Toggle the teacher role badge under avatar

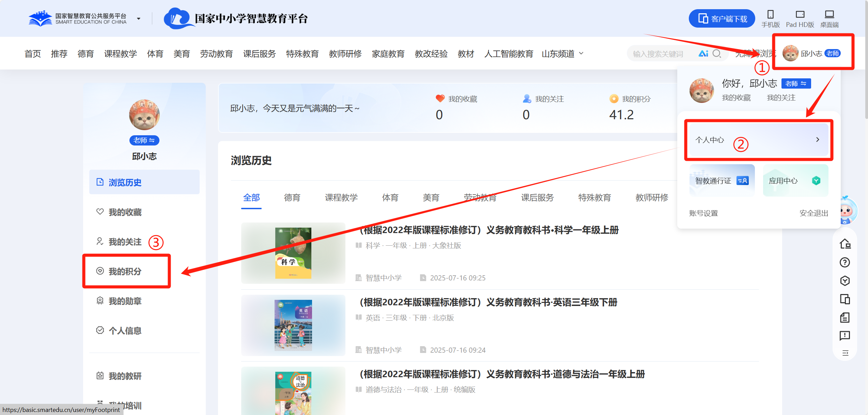tap(144, 140)
